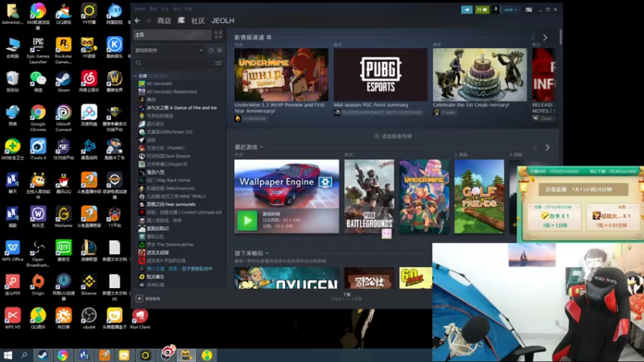Viewport: 644px width, 362px height.
Task: Open the news section settings gear
Action: [x=269, y=37]
